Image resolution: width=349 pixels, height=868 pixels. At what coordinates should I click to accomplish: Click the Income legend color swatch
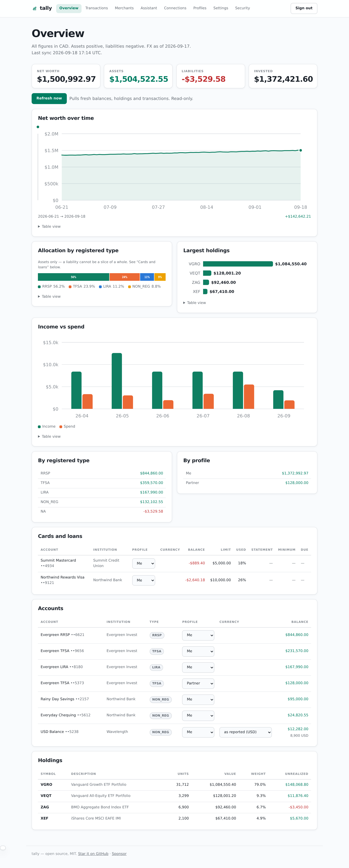click(39, 427)
